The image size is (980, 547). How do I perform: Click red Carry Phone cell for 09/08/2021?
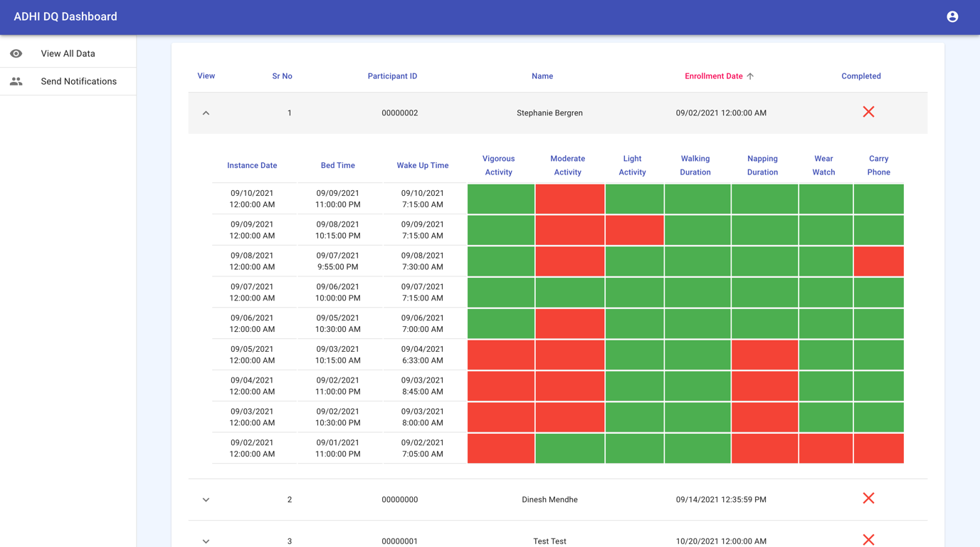(878, 261)
